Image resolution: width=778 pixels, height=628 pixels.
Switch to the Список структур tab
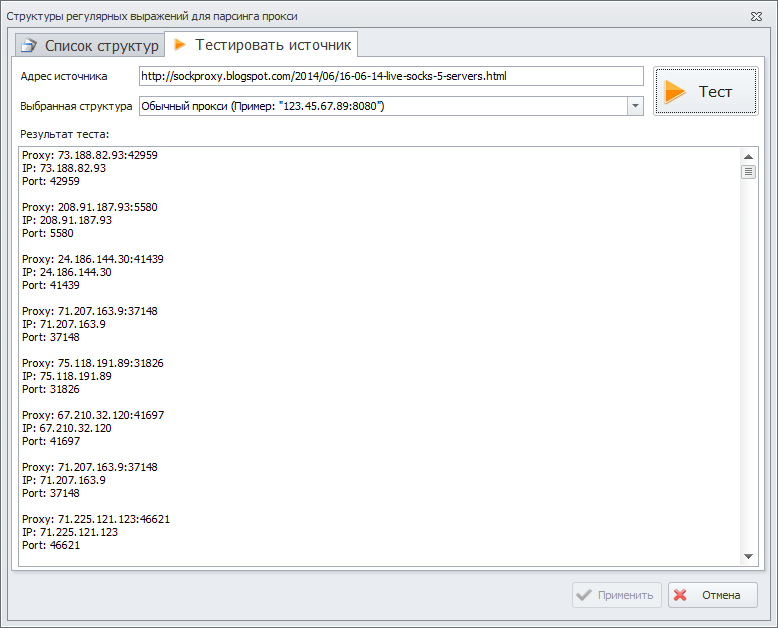click(89, 46)
